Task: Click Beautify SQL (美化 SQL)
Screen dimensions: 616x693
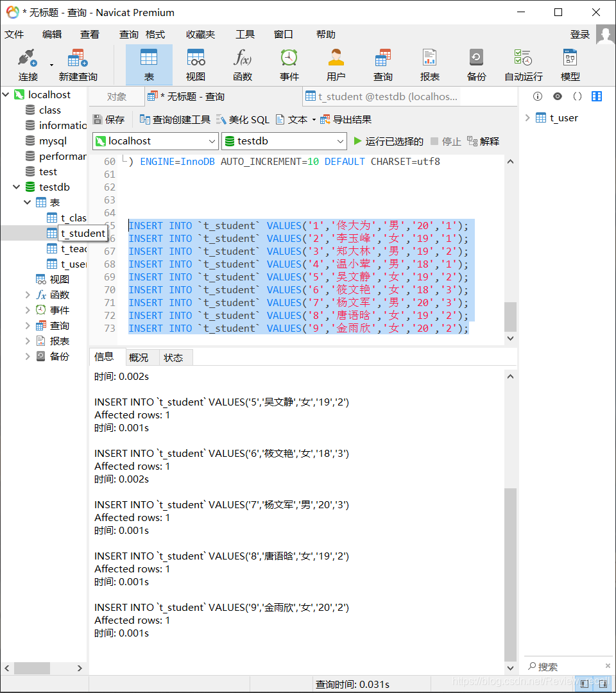Action: [x=243, y=119]
